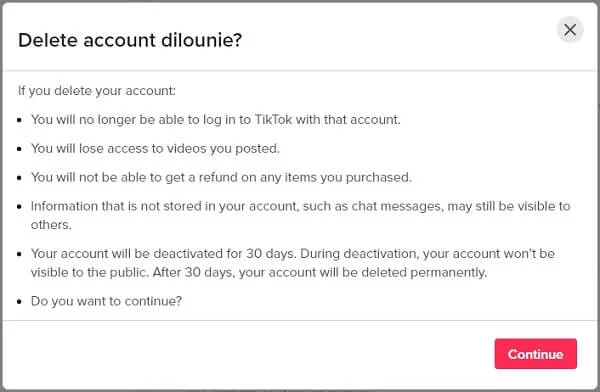This screenshot has height=392, width=600.
Task: Click the "If you delete your account:" intro text
Action: [x=97, y=91]
